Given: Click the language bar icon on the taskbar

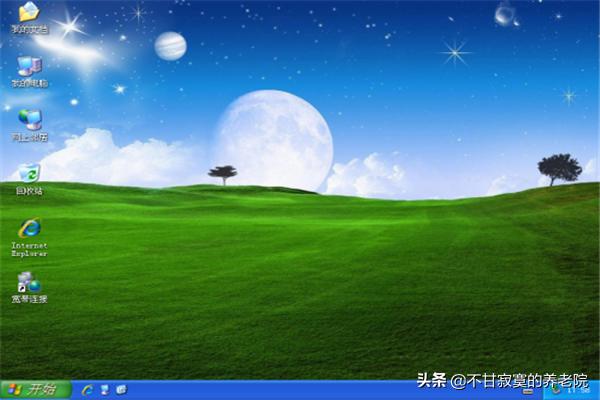Looking at the screenshot, I should (x=528, y=392).
